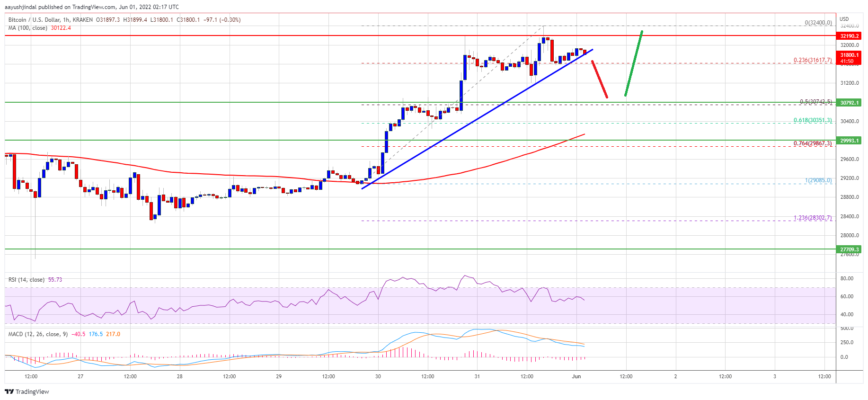The height and width of the screenshot is (400, 868).
Task: Select the Fib label 0(32400.0)
Action: (818, 23)
